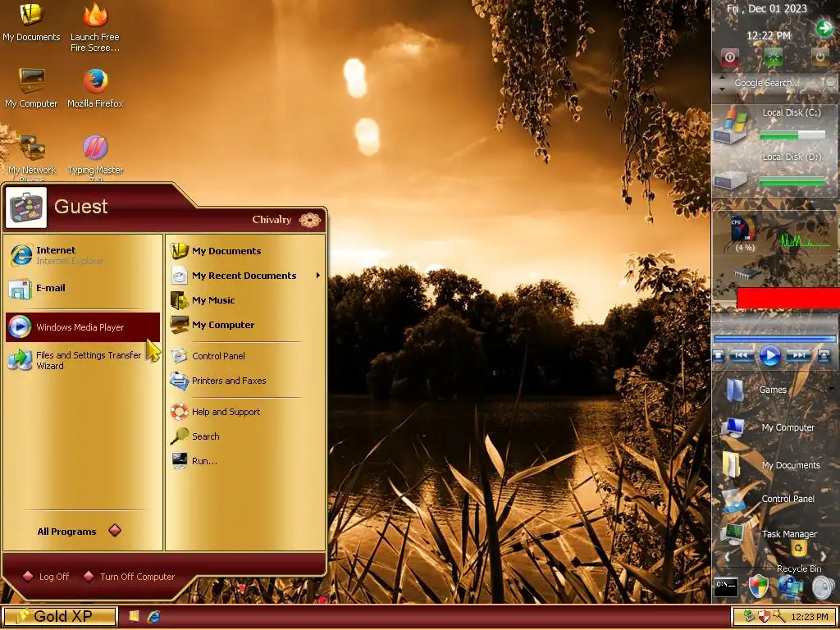Play music in sidebar media player
Screen dimensions: 840x630
(769, 355)
